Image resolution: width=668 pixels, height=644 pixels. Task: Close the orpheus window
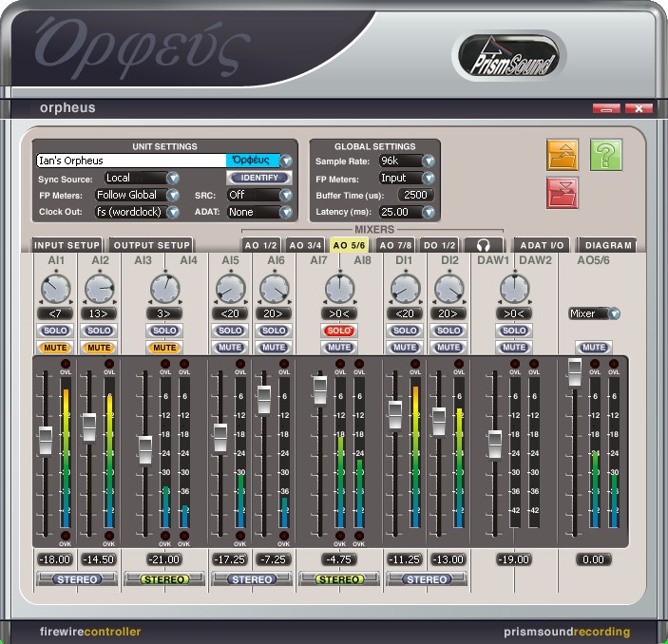pyautogui.click(x=639, y=108)
